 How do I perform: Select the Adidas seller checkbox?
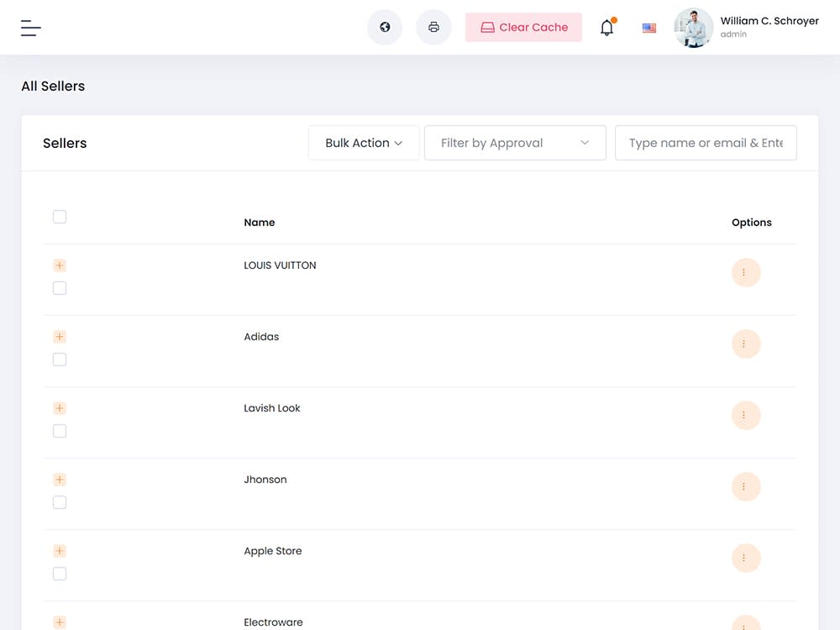click(60, 360)
